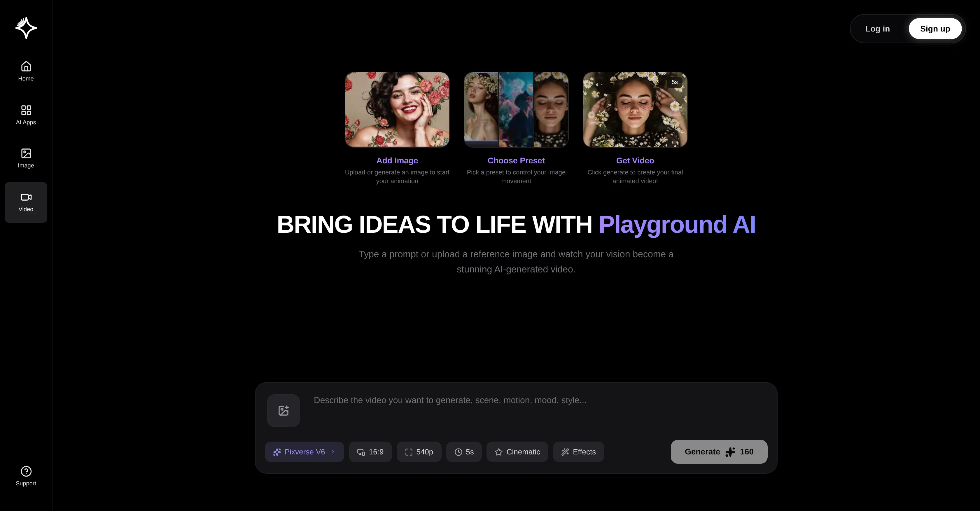Open the 5s duration dropdown

(464, 452)
